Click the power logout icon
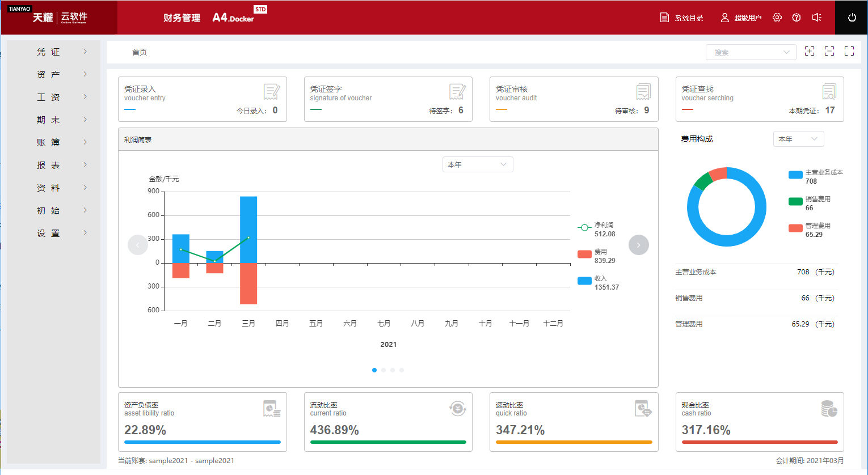The image size is (868, 475). tap(852, 18)
